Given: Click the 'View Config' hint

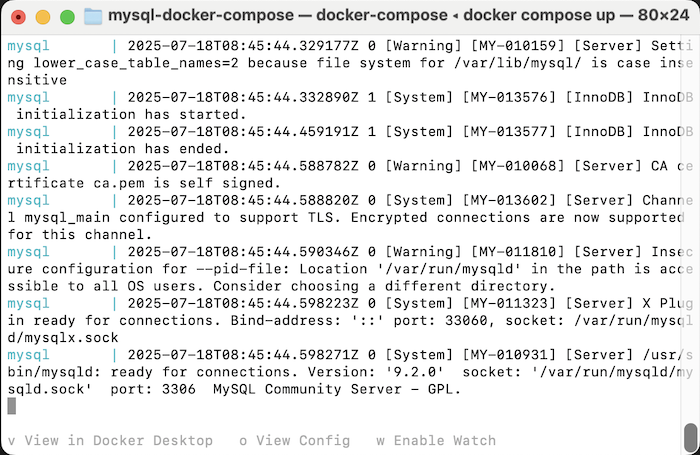Looking at the screenshot, I should pos(295,441).
